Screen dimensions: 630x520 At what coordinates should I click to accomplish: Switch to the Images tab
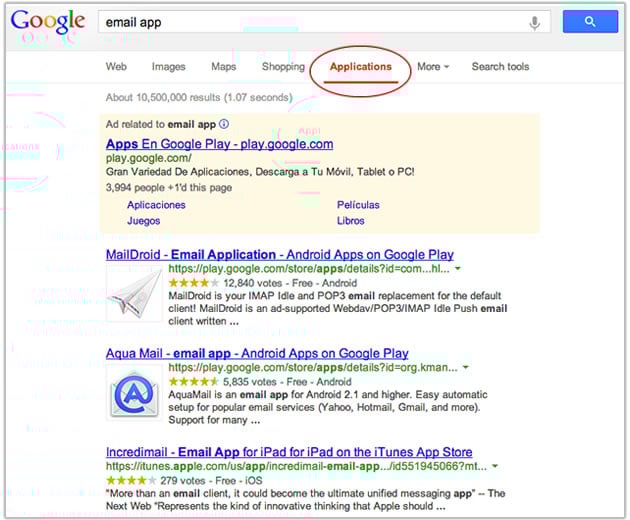pos(168,67)
